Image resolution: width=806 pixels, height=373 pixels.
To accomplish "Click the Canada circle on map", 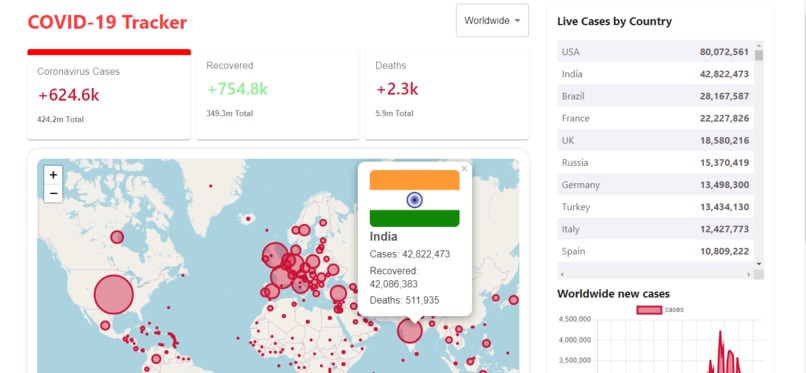I will 117,237.
